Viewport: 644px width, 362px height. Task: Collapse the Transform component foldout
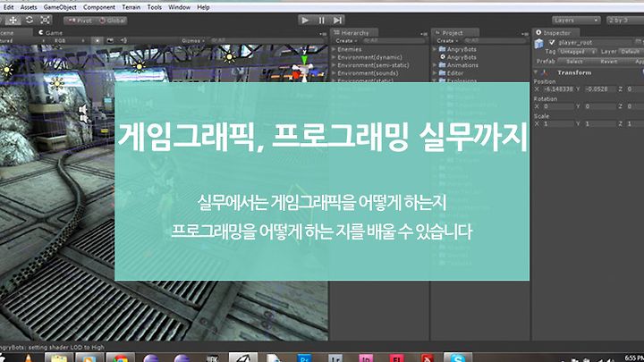(536, 72)
